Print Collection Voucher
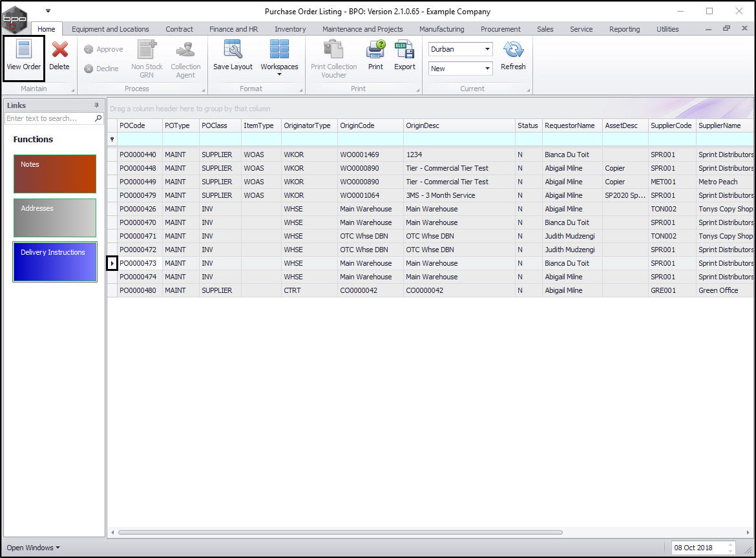This screenshot has height=558, width=756. [x=333, y=59]
